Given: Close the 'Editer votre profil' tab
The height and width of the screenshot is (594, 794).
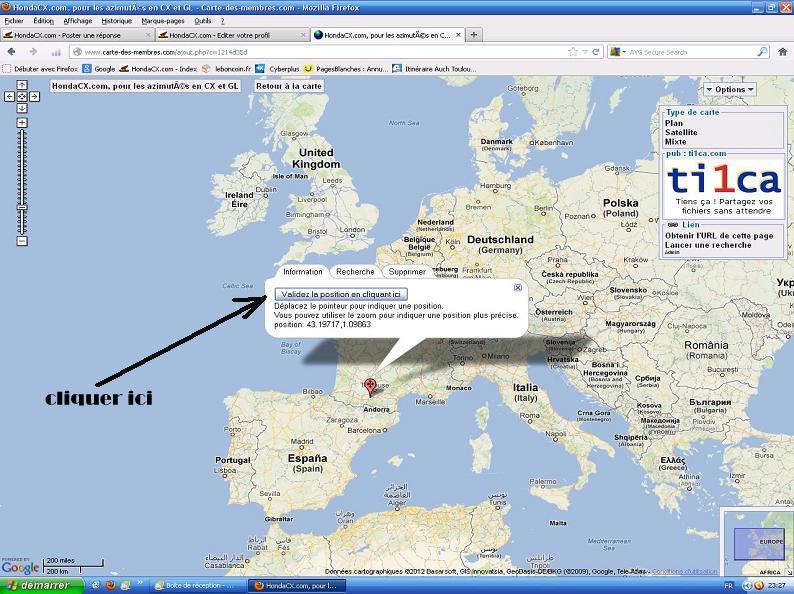Looking at the screenshot, I should [303, 35].
